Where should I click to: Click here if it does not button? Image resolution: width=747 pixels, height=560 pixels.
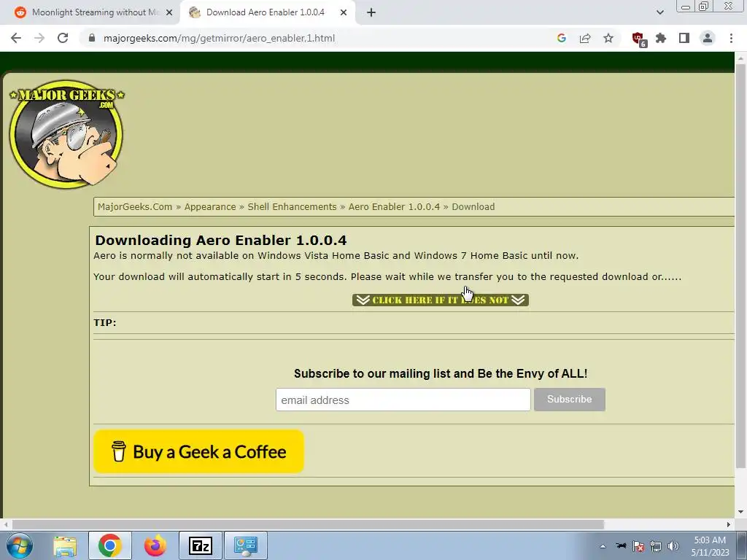click(440, 300)
